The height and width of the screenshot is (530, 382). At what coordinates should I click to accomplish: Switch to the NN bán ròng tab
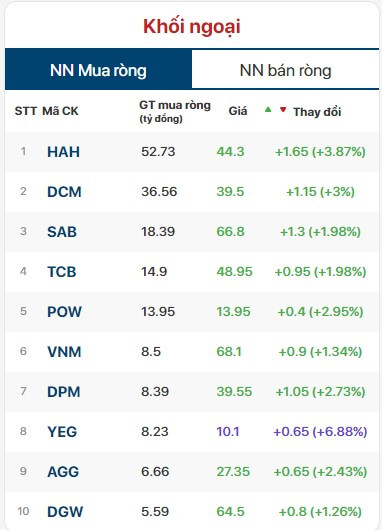[x=285, y=70]
